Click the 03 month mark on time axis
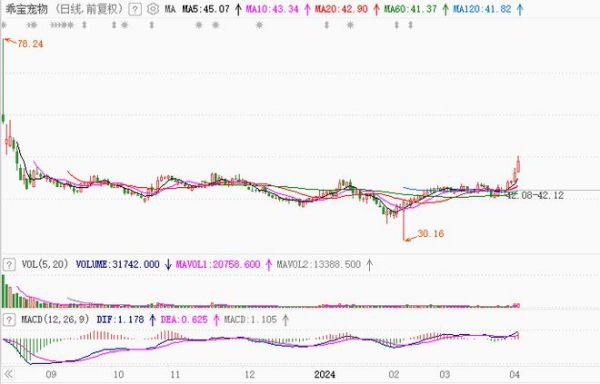 (445, 374)
